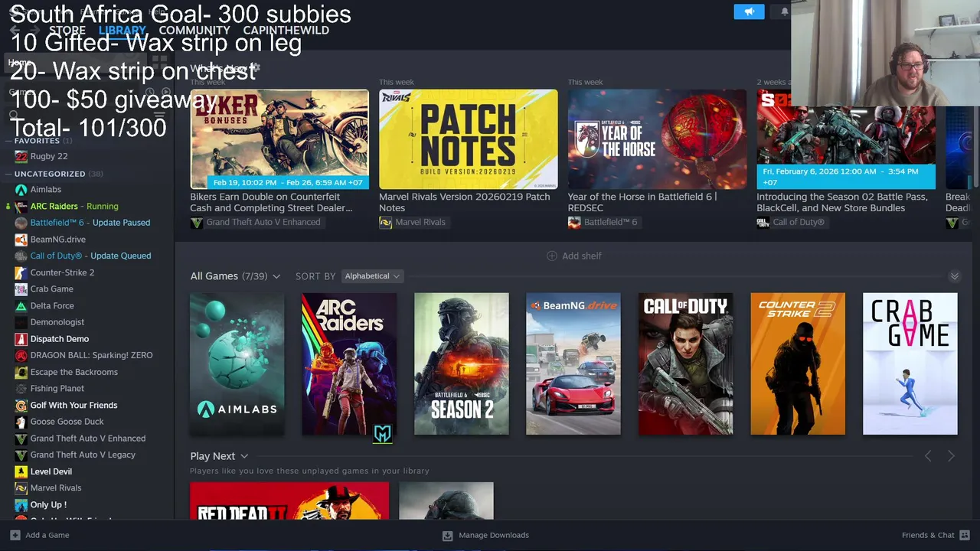
Task: Select Grand Theft Auto V Enhanced in sidebar
Action: coord(87,439)
